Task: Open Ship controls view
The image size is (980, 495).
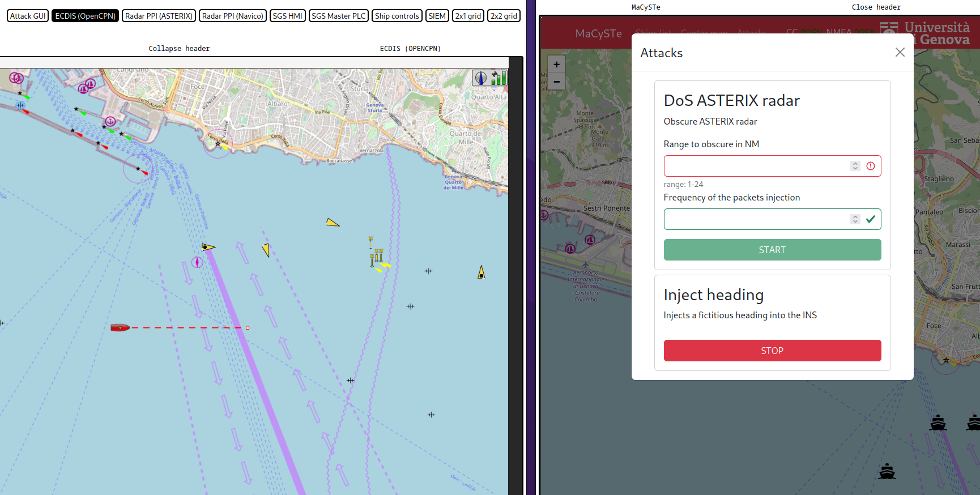Action: [397, 16]
